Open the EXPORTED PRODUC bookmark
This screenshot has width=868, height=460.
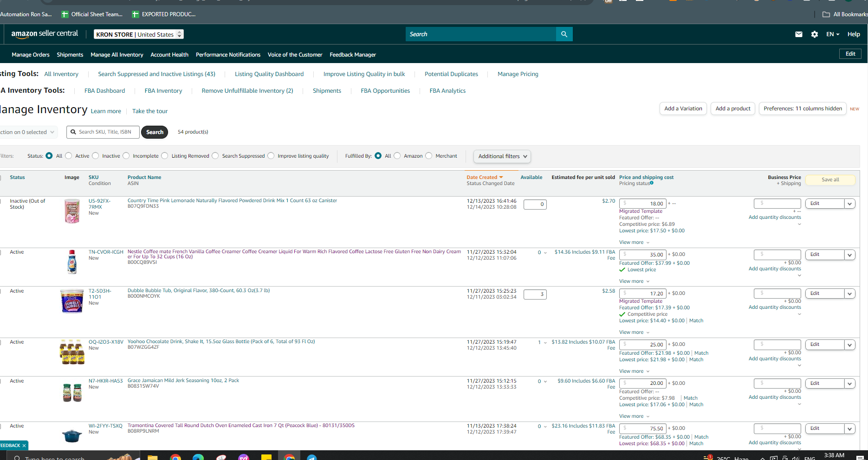tap(164, 14)
